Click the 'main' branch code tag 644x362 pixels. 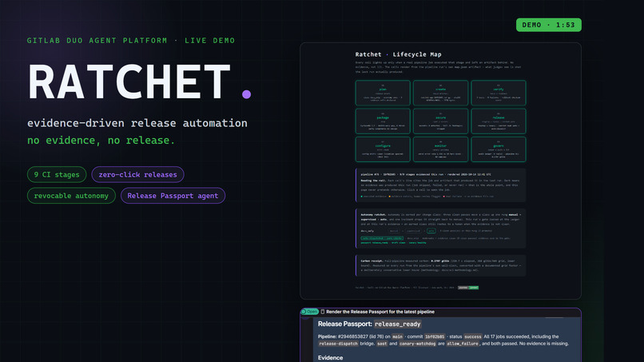pyautogui.click(x=397, y=336)
